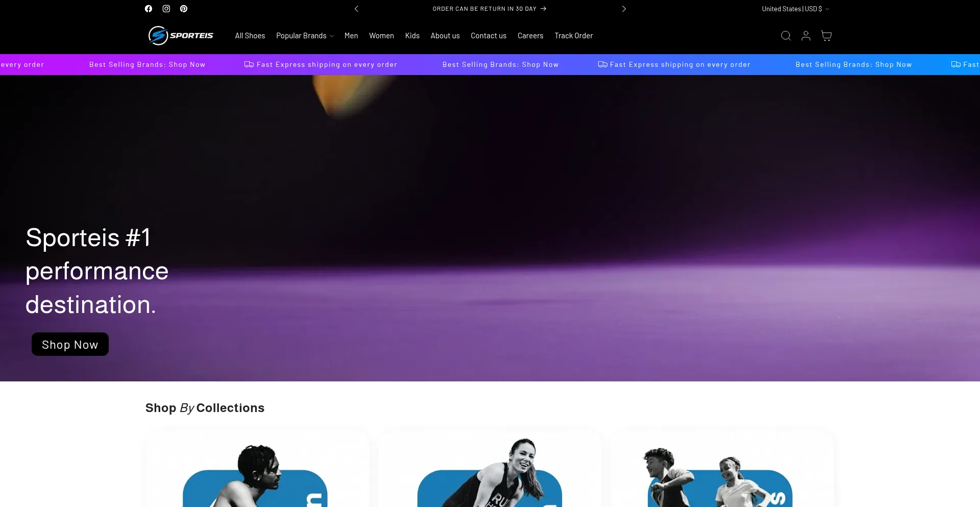The image size is (980, 507).
Task: Click the first fully visible 'Best Selling Brands: Shop Now' ticker text
Action: (x=148, y=65)
